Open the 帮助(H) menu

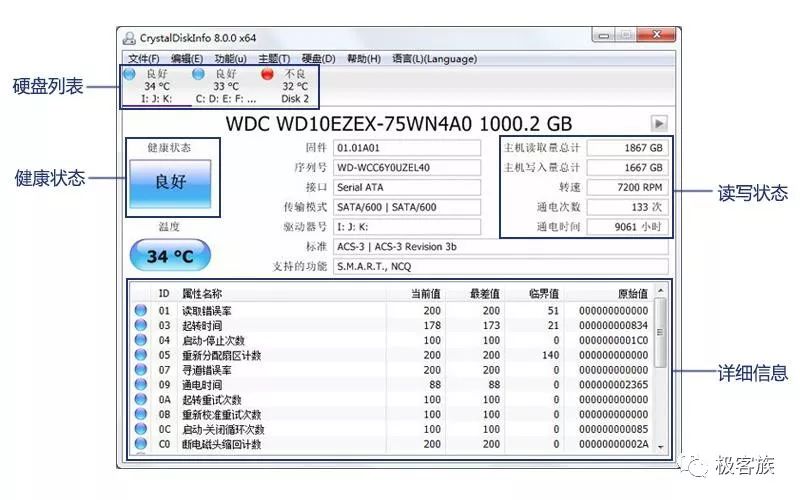(364, 59)
